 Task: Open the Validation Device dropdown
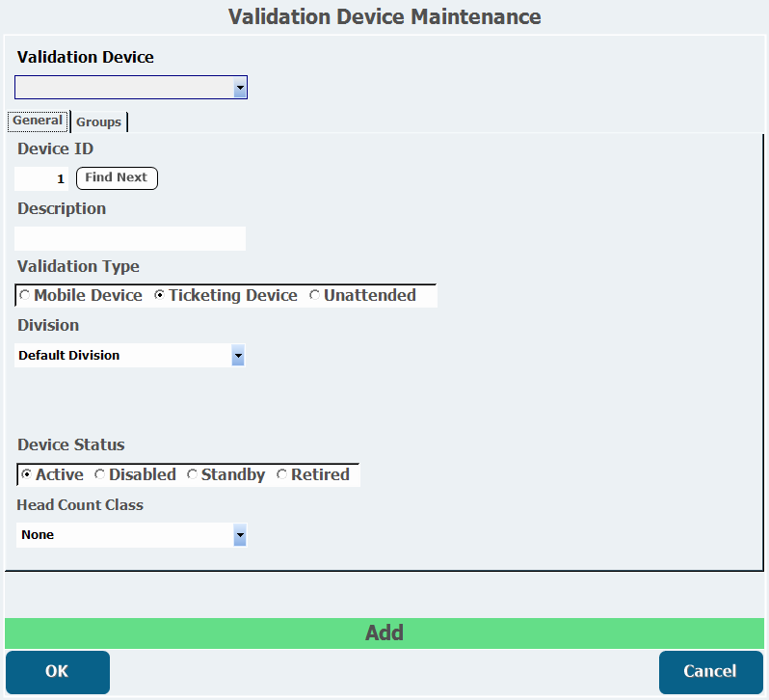pyautogui.click(x=131, y=88)
